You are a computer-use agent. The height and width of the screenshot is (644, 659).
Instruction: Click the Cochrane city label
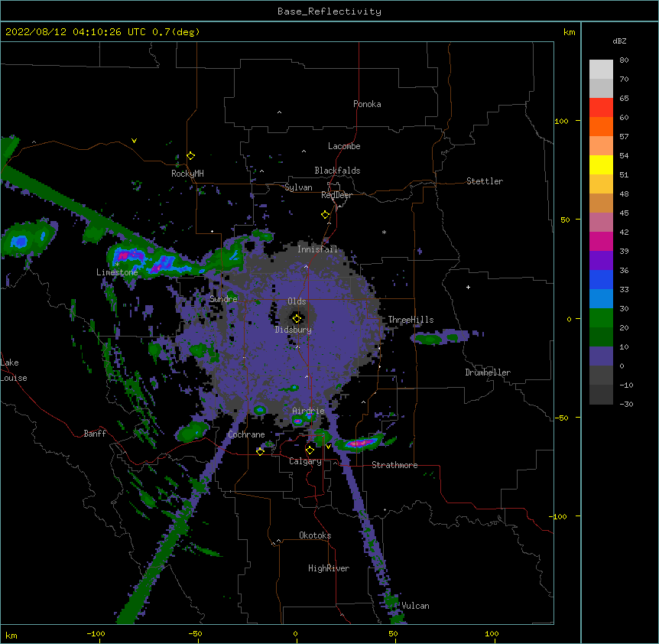(246, 434)
